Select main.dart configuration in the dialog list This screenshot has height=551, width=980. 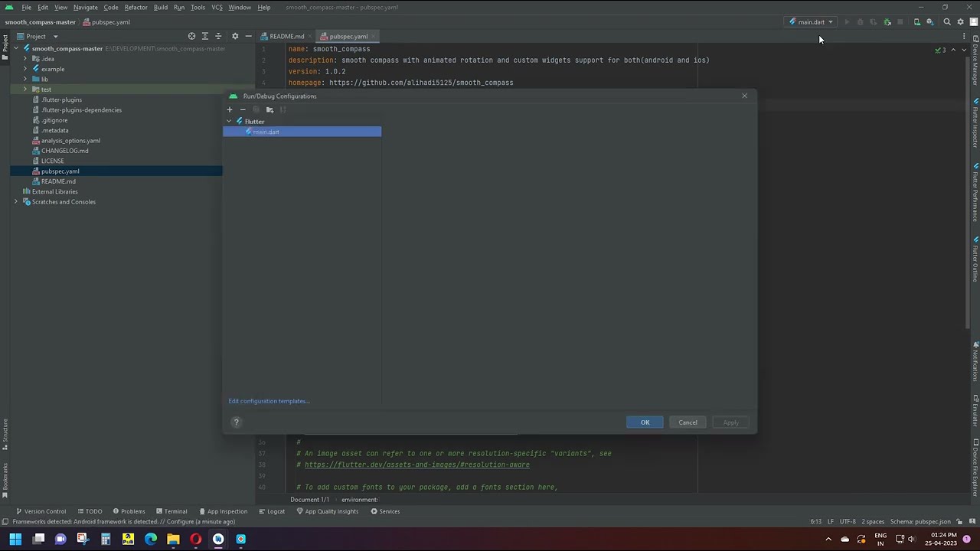pyautogui.click(x=302, y=132)
